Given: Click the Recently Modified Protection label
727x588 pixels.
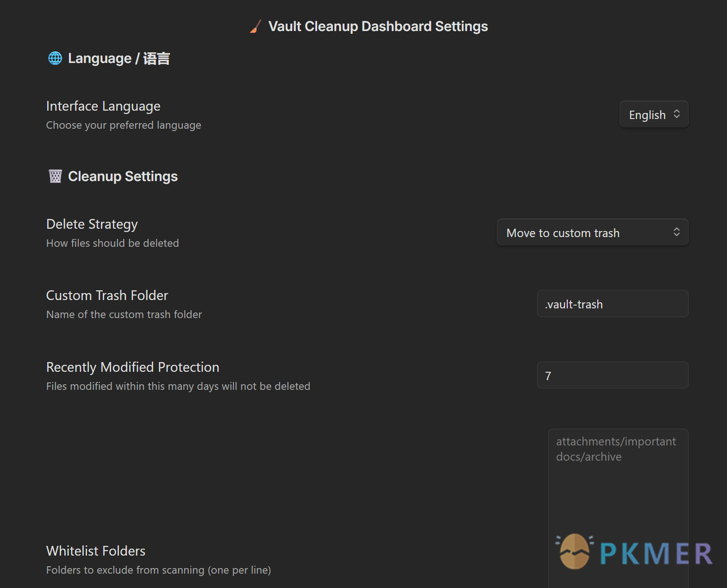Looking at the screenshot, I should tap(133, 367).
